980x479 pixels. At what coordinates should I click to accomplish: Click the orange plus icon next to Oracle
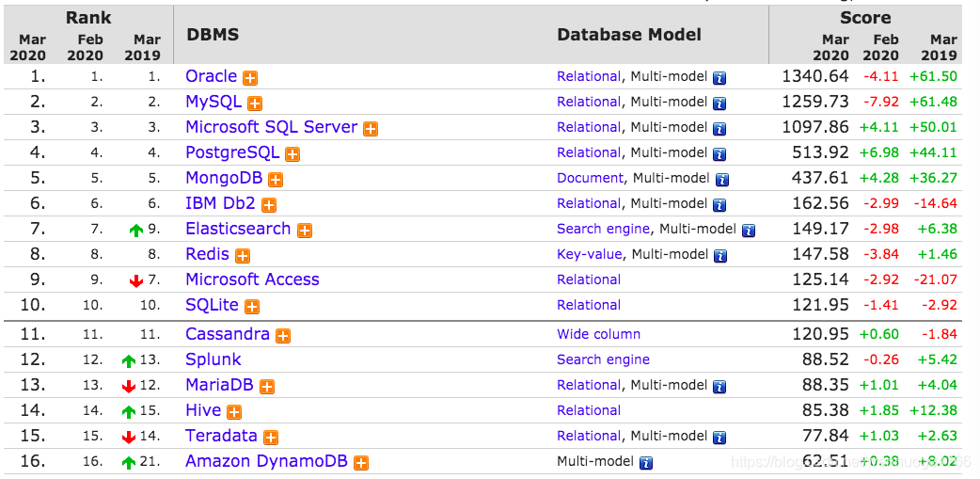point(250,78)
